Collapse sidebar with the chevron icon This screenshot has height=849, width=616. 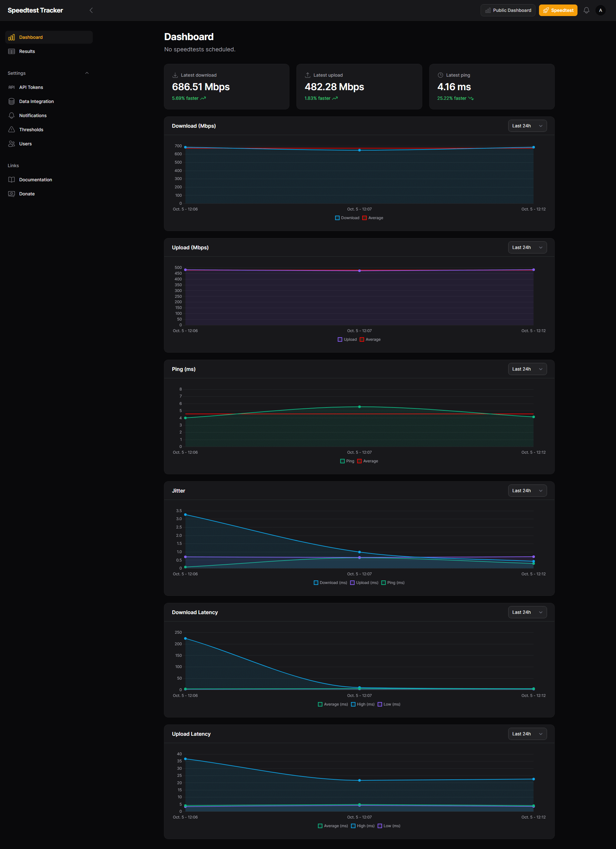[91, 11]
